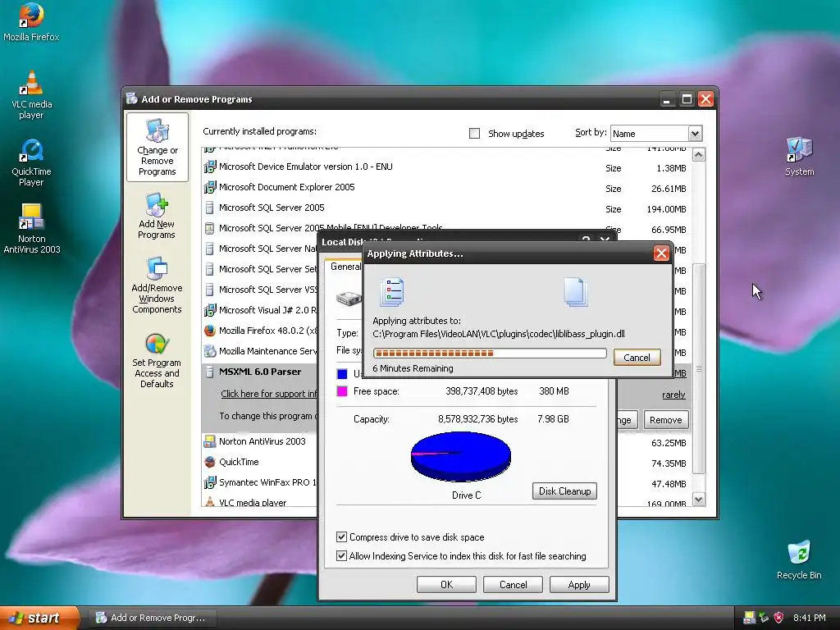Click Disk Cleanup button
Image resolution: width=840 pixels, height=630 pixels.
point(564,491)
